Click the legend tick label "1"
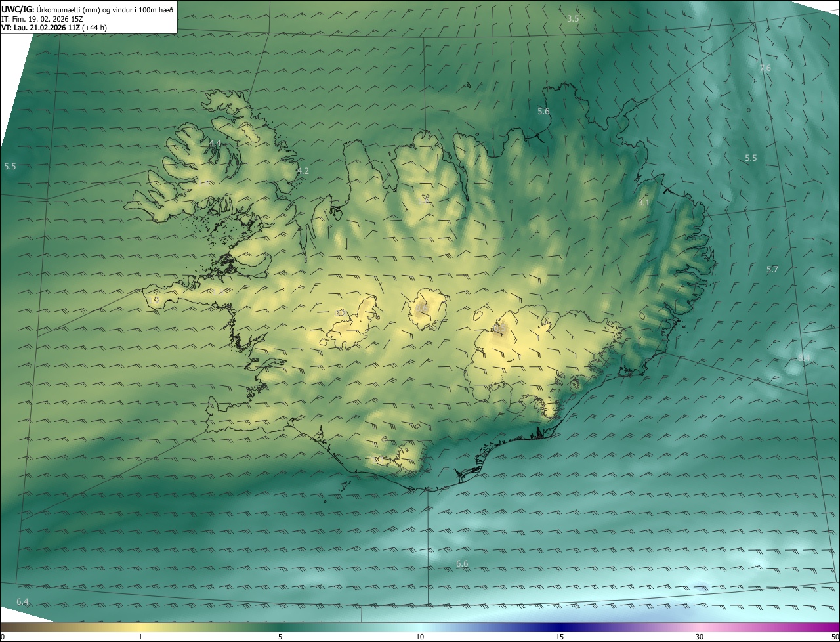Viewport: 840px width, 642px height. (x=140, y=637)
